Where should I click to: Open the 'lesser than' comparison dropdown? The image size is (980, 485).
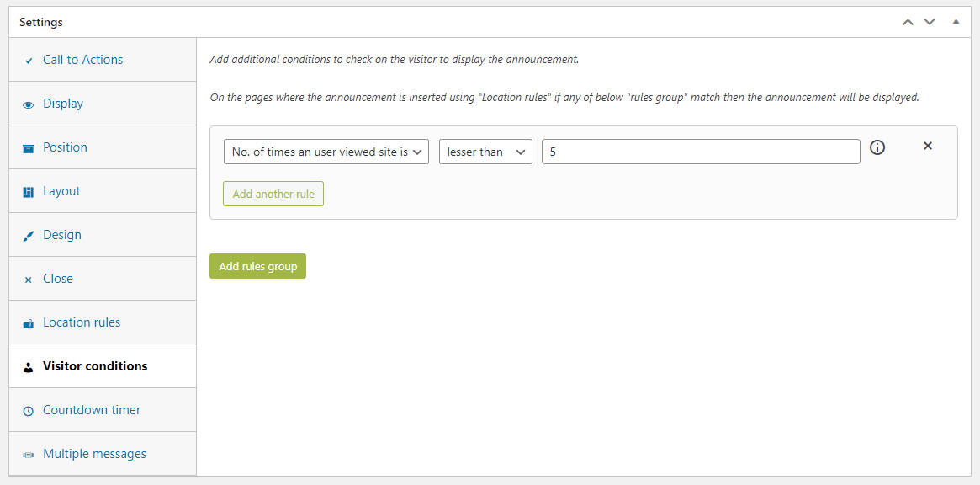(485, 152)
